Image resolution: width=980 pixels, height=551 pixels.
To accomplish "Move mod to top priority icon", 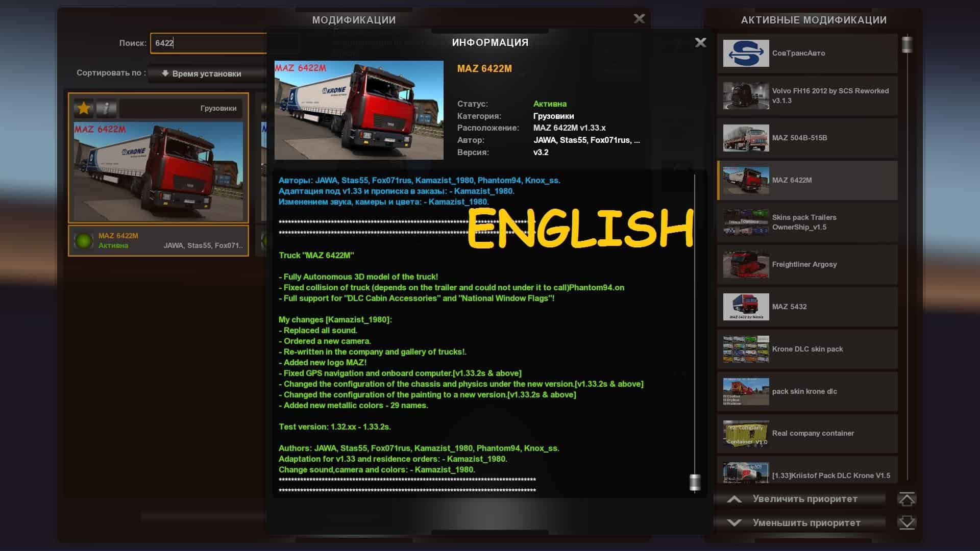I will point(906,499).
